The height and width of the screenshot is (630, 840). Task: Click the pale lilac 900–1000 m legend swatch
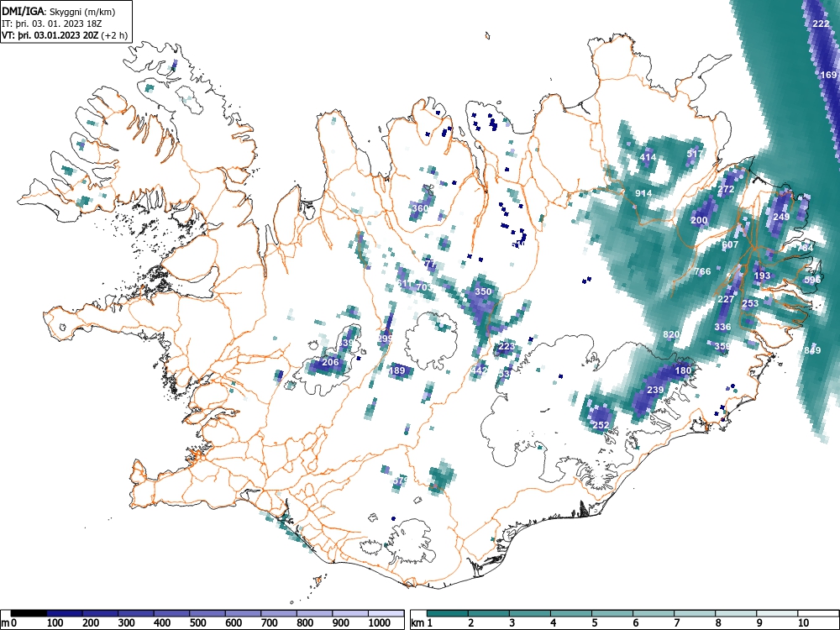pyautogui.click(x=350, y=613)
